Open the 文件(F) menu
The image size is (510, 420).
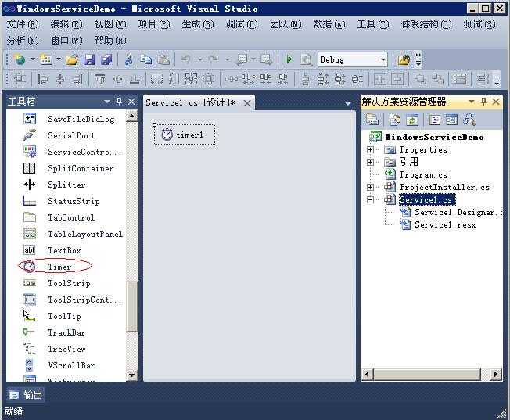[23, 24]
